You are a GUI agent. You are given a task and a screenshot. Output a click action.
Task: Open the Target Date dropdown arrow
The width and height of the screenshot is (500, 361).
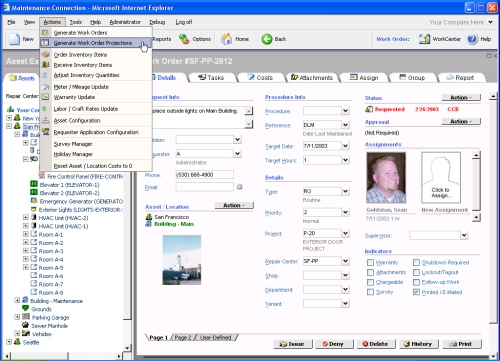pyautogui.click(x=345, y=146)
